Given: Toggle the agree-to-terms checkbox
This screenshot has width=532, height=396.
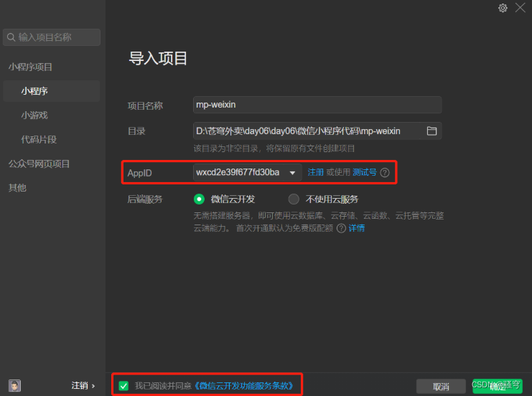Looking at the screenshot, I should point(123,386).
